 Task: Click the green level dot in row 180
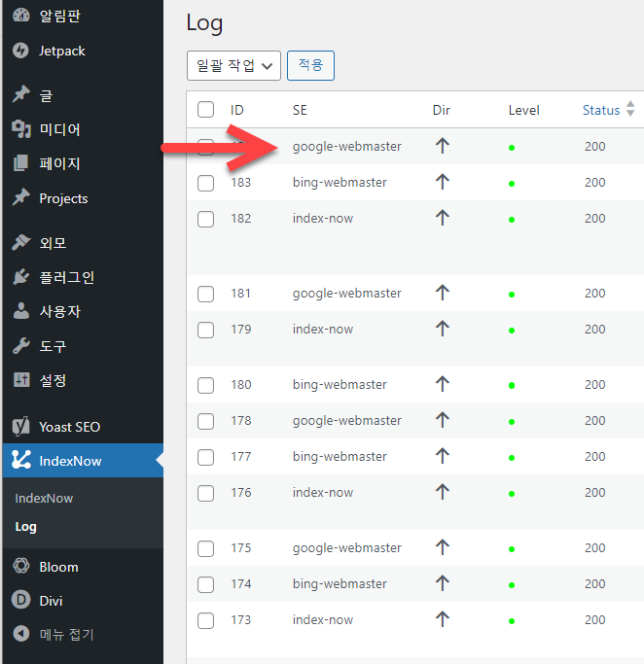pyautogui.click(x=512, y=385)
